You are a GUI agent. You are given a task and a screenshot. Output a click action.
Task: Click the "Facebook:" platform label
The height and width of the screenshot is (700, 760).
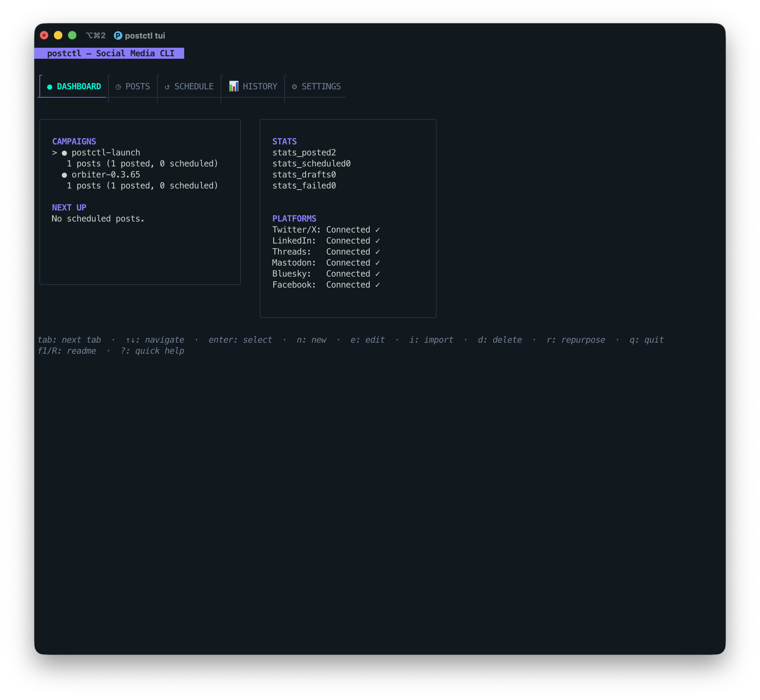coord(294,285)
